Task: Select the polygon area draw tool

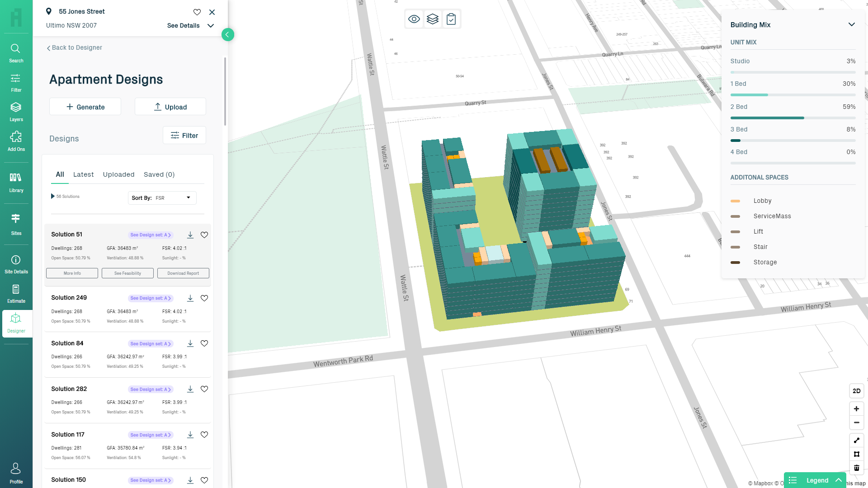Action: (856, 454)
